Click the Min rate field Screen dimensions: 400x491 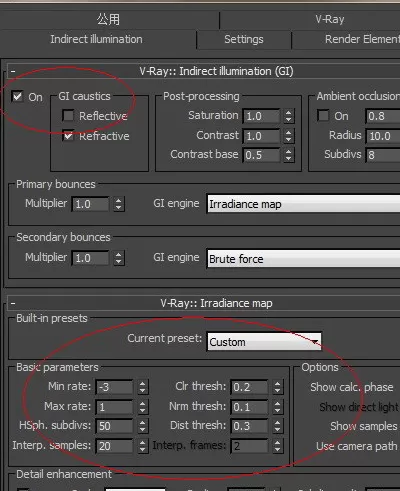pos(114,387)
